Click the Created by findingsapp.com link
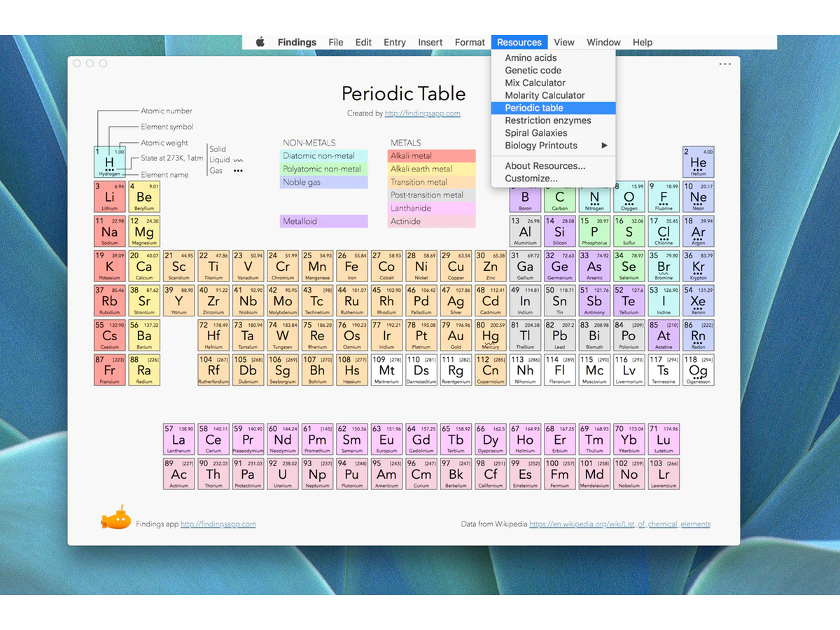Viewport: 840px width, 630px height. [421, 113]
